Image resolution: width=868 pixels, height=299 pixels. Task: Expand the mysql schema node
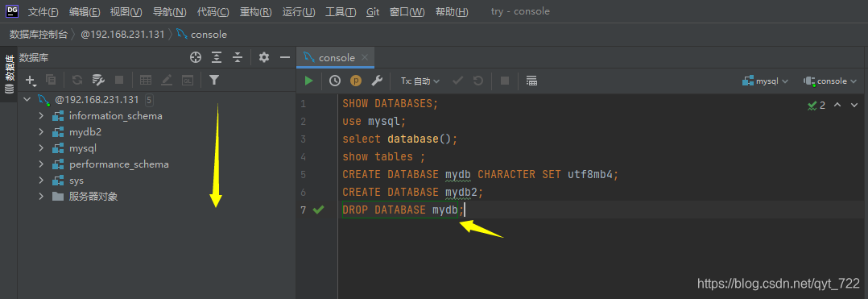[x=41, y=147]
